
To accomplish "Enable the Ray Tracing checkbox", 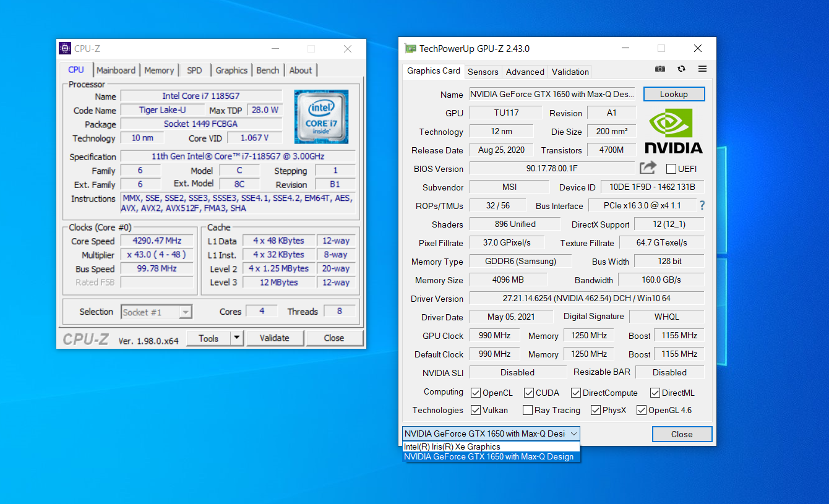I will [528, 410].
